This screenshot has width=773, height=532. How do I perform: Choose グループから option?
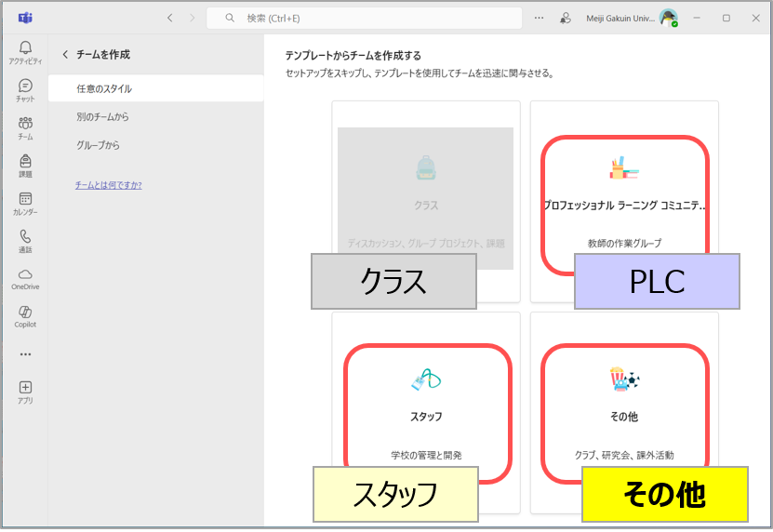98,145
